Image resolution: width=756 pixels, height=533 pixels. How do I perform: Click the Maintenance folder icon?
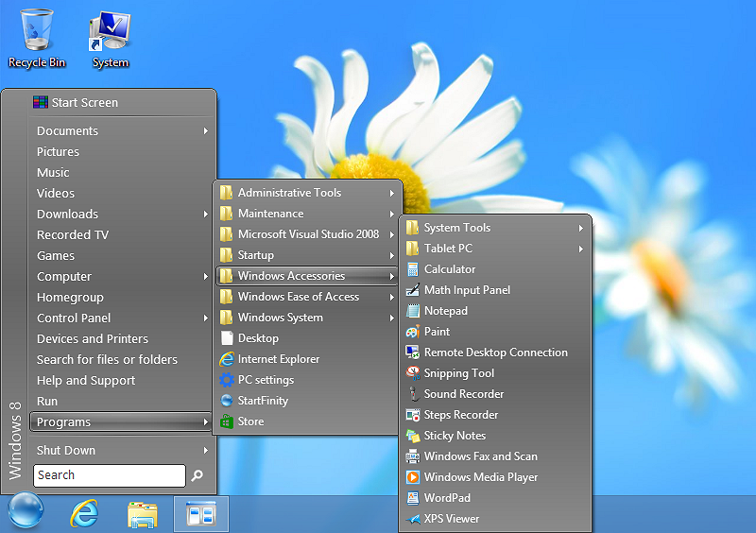(x=226, y=214)
